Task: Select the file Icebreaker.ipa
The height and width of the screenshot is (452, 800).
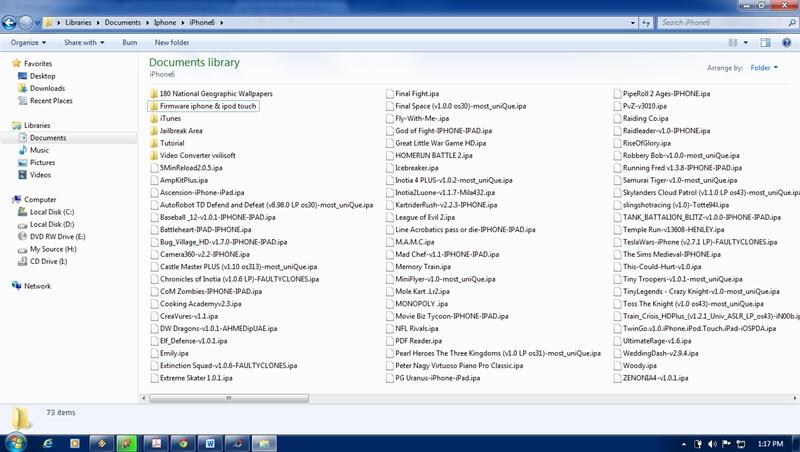Action: point(416,167)
